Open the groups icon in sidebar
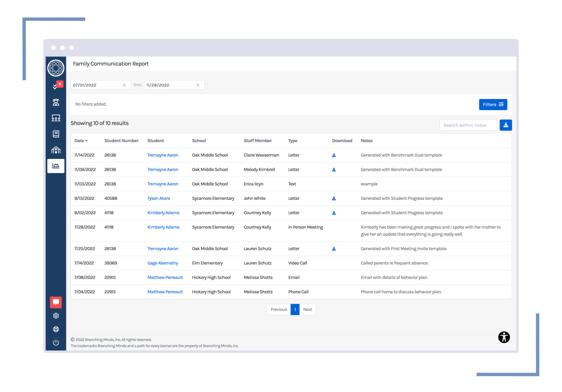Screen dimensions: 562x392 (x=56, y=118)
